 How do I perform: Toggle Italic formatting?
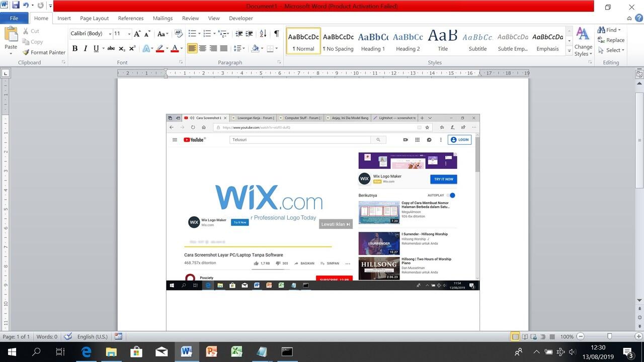pos(86,48)
